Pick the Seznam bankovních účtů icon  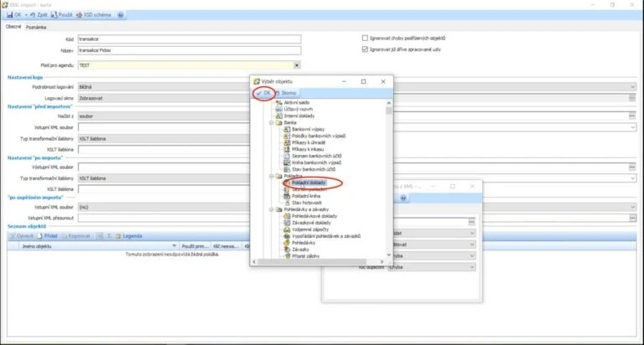287,156
